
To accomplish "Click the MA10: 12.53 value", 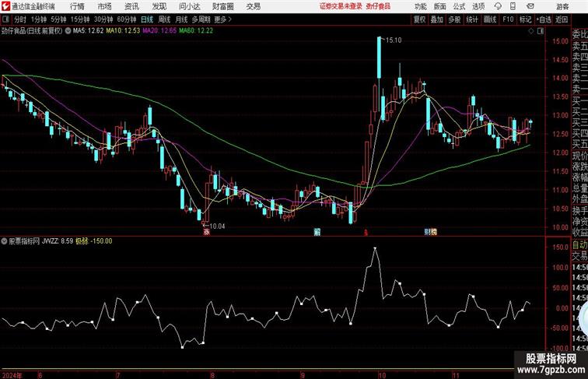I will coord(123,31).
